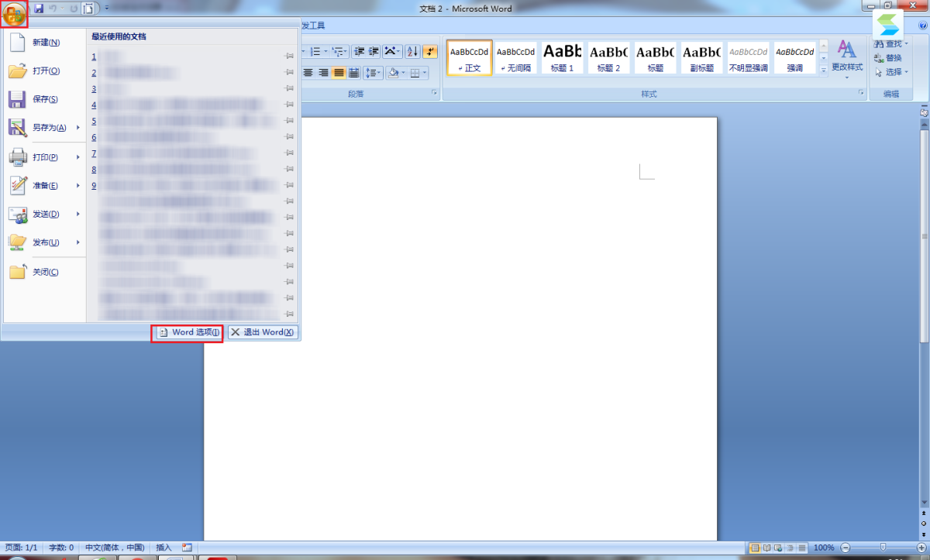Expand 发送 submenu arrow
Viewport: 930px width, 560px height.
click(x=78, y=215)
